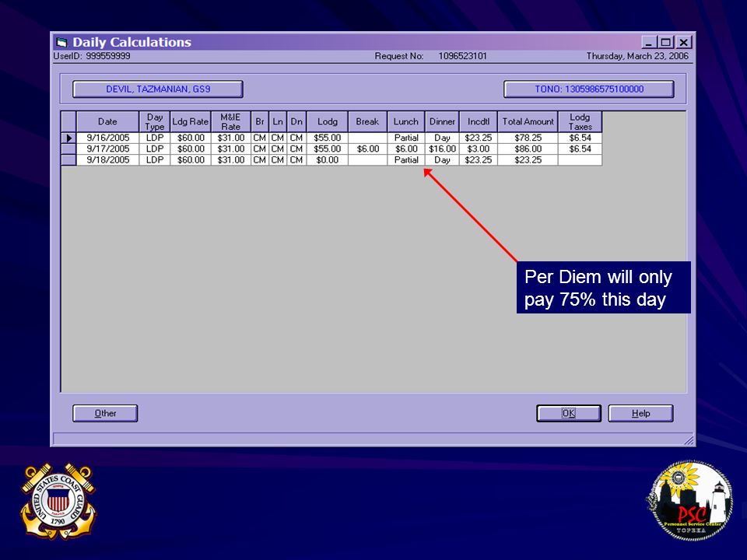
Task: Click the $3.00 Incdtl cell
Action: 479,149
